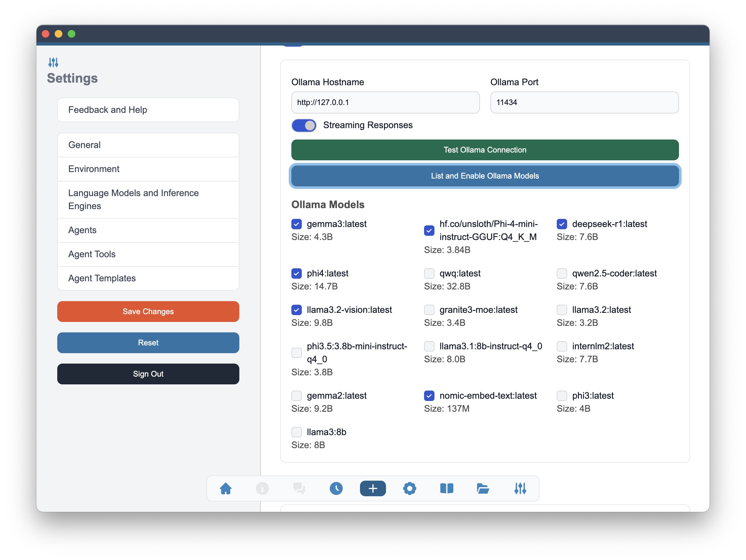Enable the internlm2:latest model

click(562, 346)
